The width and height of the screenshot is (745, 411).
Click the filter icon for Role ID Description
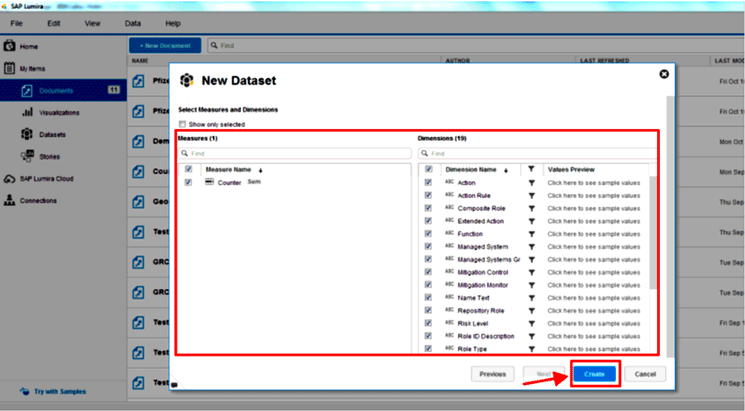click(532, 337)
